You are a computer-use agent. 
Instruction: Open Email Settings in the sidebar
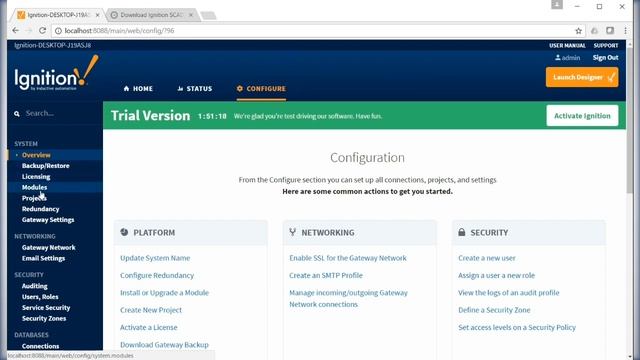point(43,258)
